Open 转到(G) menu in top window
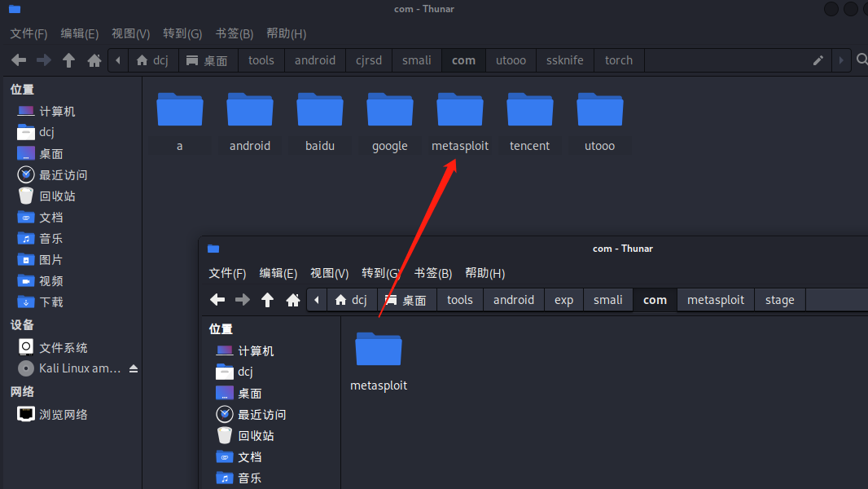The height and width of the screenshot is (489, 868). click(x=182, y=33)
